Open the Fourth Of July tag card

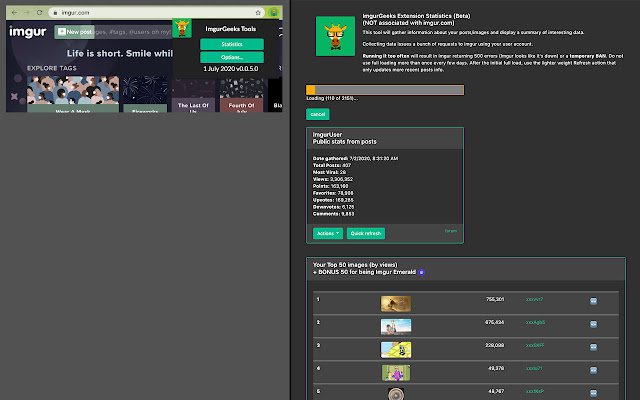(241, 95)
